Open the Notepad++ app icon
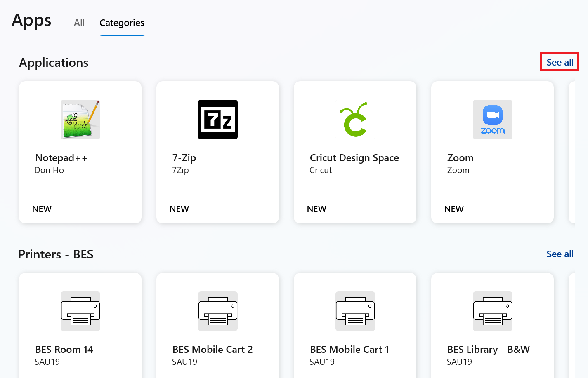The width and height of the screenshot is (588, 378). (80, 120)
